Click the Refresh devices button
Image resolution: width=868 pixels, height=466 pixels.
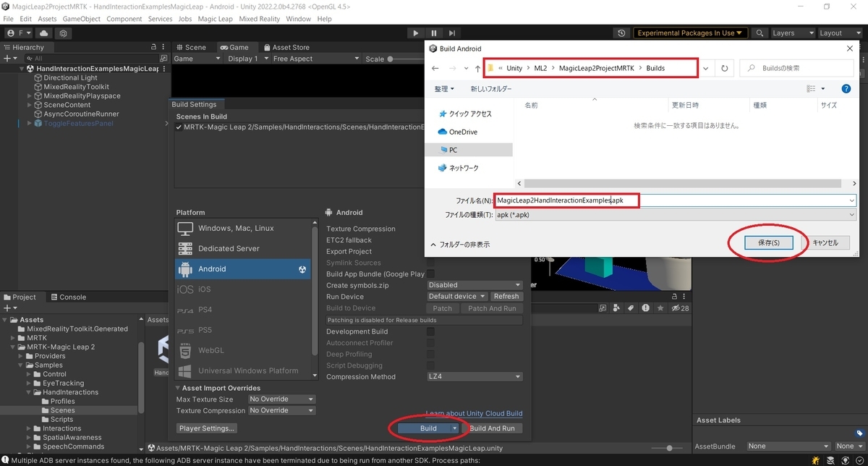coord(506,297)
